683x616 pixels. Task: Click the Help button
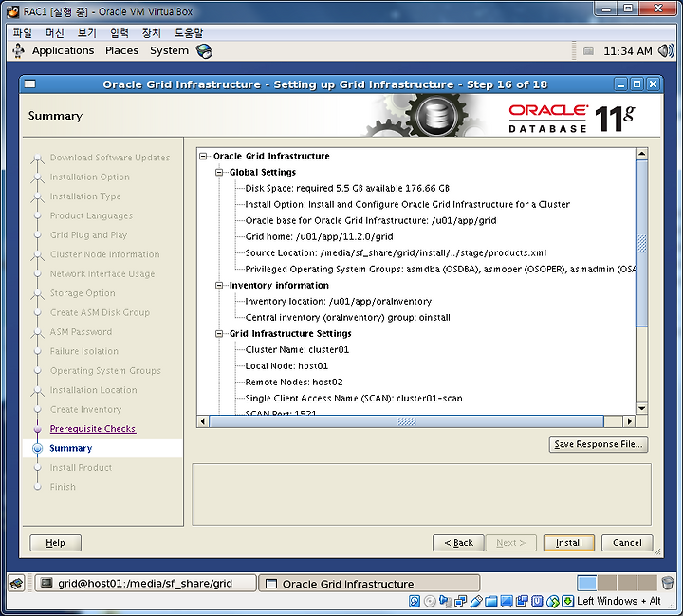pos(55,543)
